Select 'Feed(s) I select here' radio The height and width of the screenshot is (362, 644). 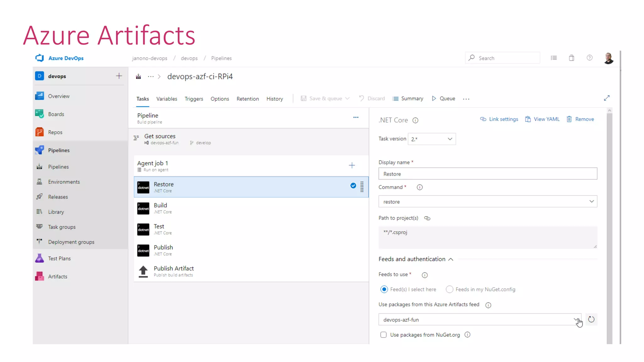(x=384, y=289)
